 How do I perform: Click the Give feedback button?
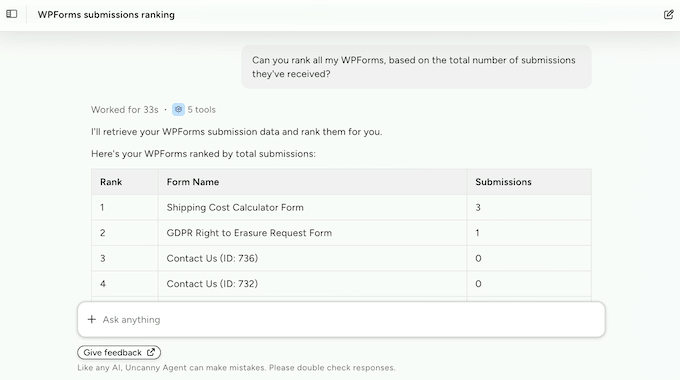pos(119,353)
